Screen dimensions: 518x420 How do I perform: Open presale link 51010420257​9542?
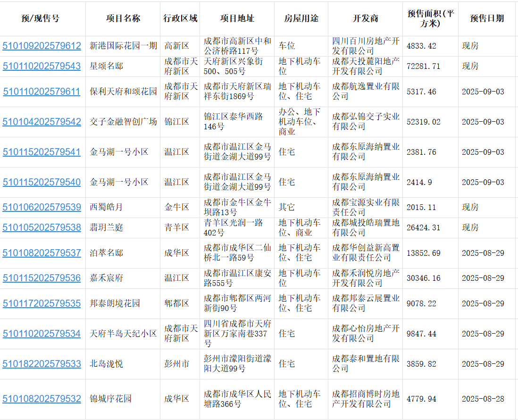42,122
